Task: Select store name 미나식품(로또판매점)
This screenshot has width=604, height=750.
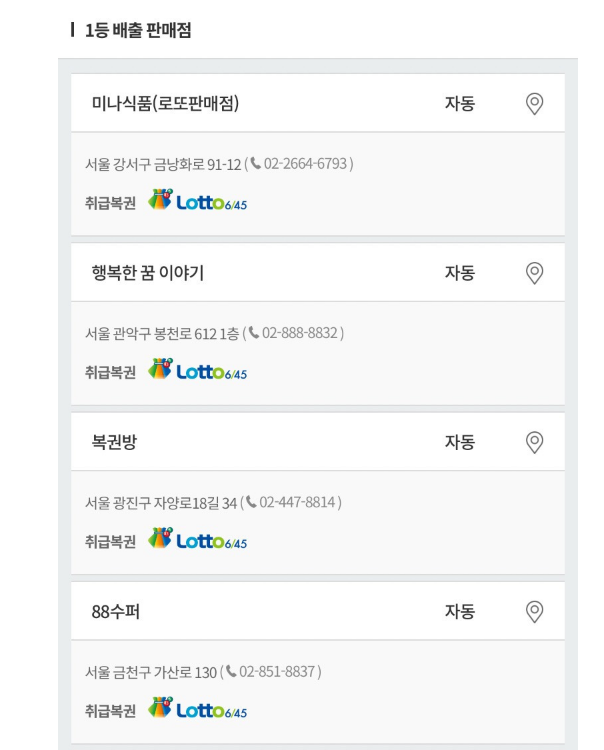Action: [x=165, y=104]
